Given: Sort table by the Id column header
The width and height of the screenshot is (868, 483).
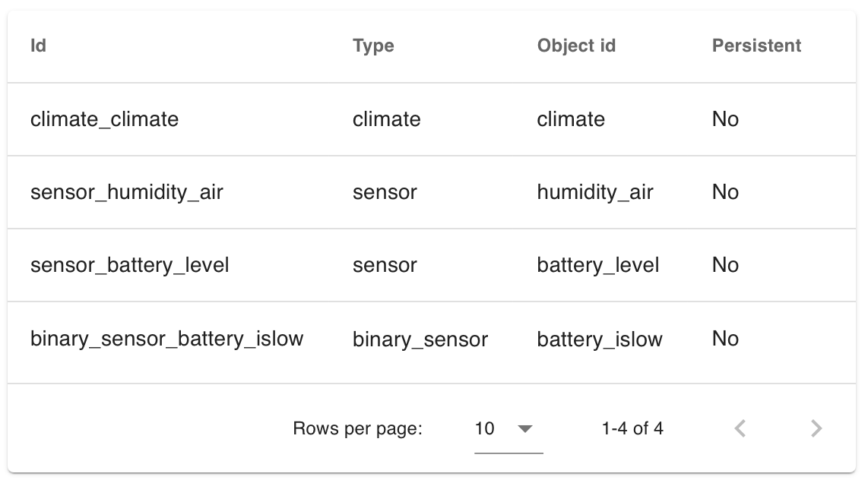Looking at the screenshot, I should pyautogui.click(x=38, y=46).
